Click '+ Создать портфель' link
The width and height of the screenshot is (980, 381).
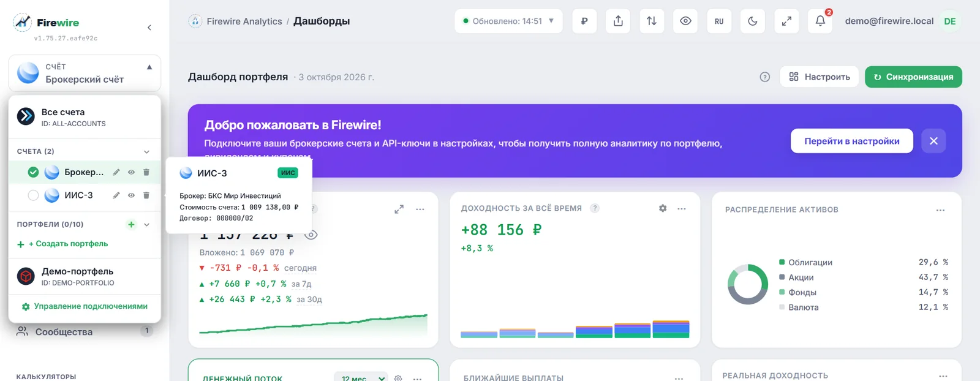[62, 244]
